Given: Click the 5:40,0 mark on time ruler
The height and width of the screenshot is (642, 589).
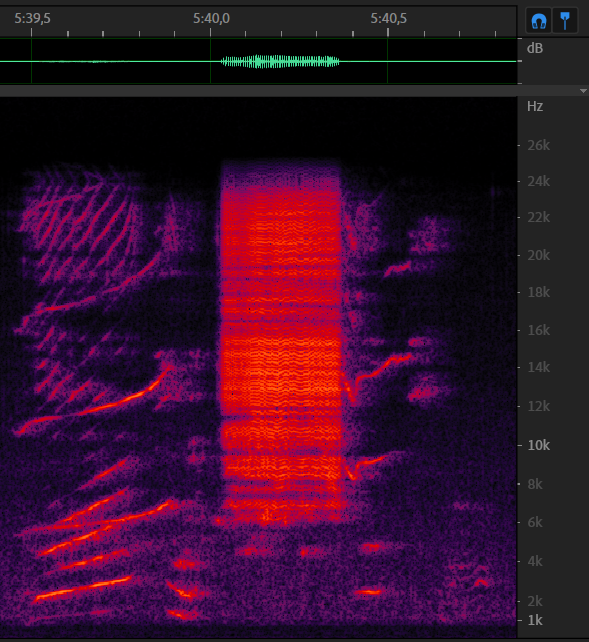Looking at the screenshot, I should [211, 18].
